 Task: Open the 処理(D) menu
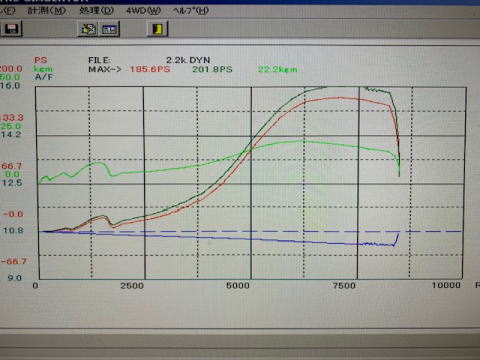(96, 10)
